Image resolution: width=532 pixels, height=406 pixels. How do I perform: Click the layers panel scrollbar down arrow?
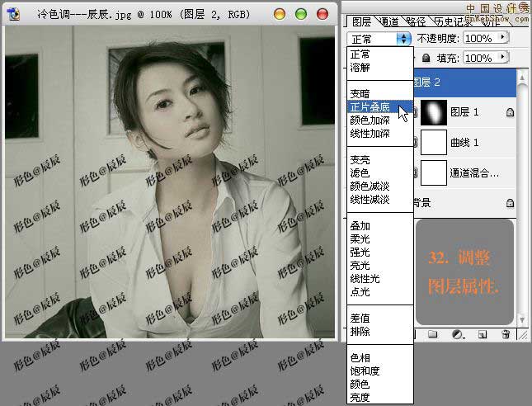click(522, 320)
